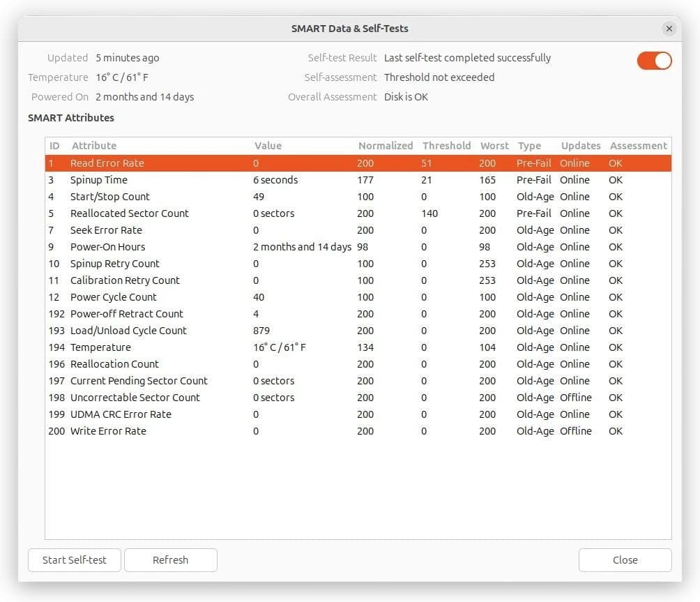The height and width of the screenshot is (602, 700).
Task: Click the Assessment column header
Action: coord(638,146)
